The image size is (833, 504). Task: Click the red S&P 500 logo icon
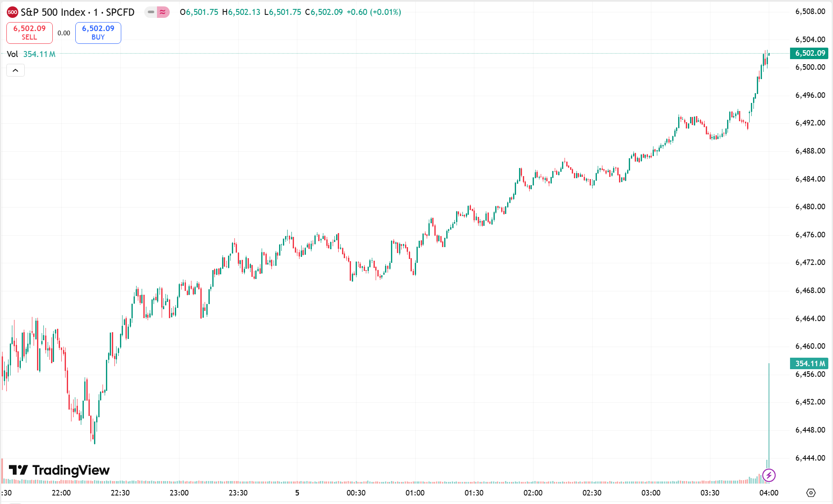click(x=12, y=12)
